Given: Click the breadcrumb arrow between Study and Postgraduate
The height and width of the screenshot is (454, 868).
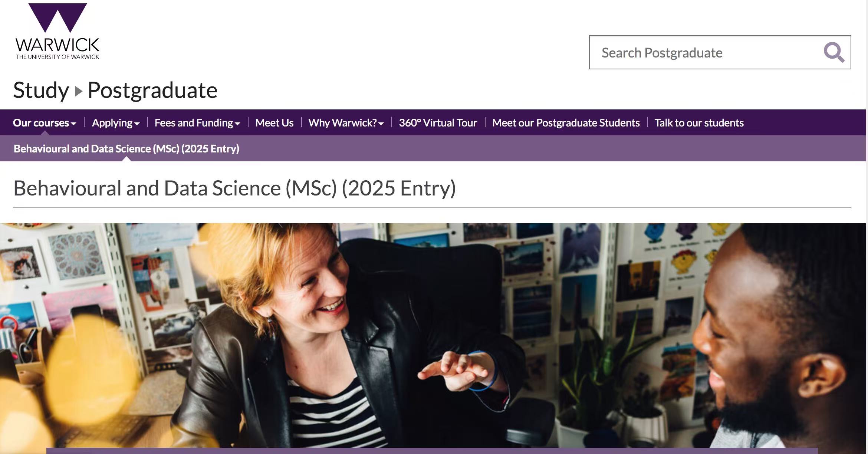Looking at the screenshot, I should 78,91.
